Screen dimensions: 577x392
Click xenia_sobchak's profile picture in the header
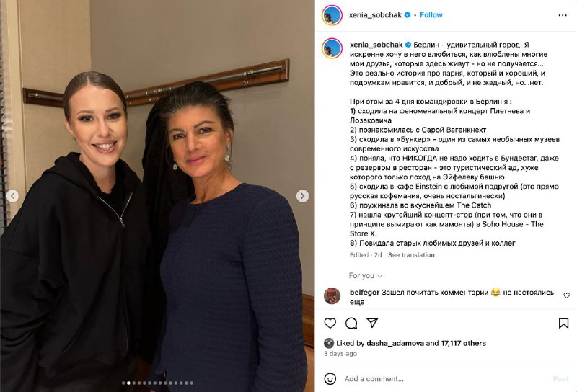pyautogui.click(x=332, y=15)
